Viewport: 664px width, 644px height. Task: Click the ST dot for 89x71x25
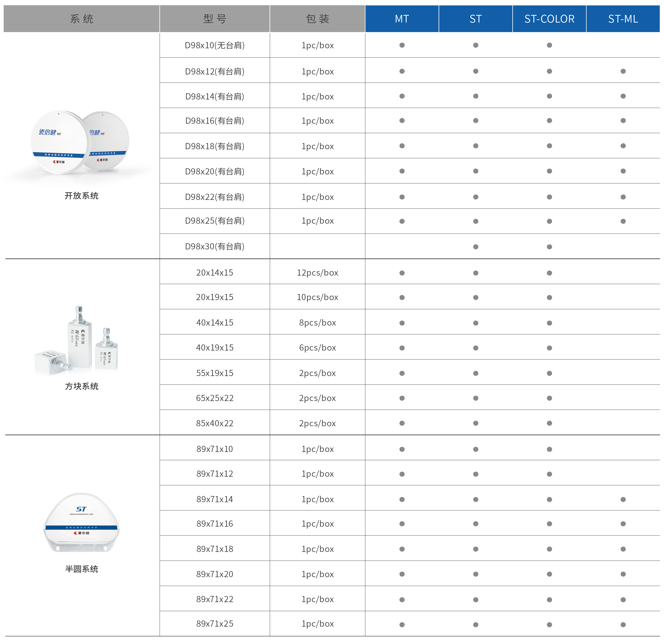coord(475,624)
